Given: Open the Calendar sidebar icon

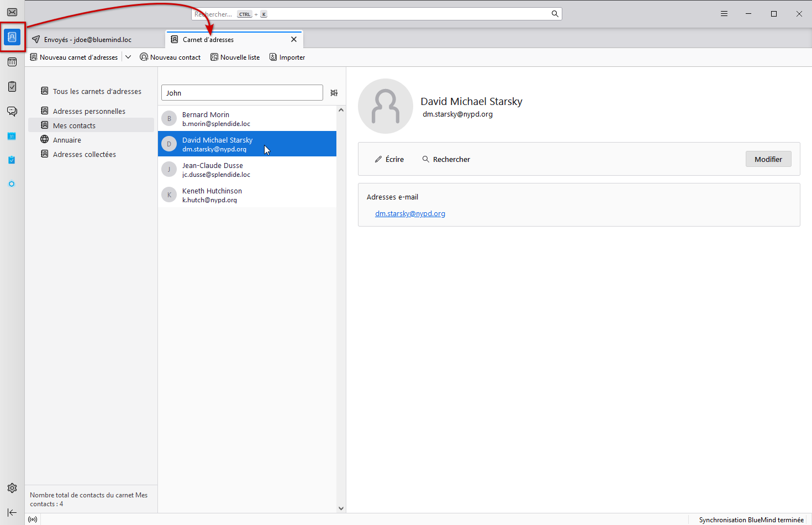Looking at the screenshot, I should pyautogui.click(x=12, y=62).
